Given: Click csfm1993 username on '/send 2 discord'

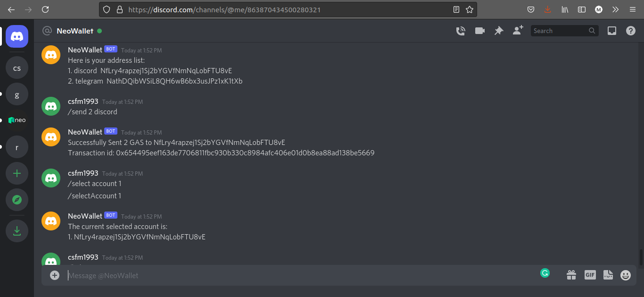Looking at the screenshot, I should coord(83,102).
